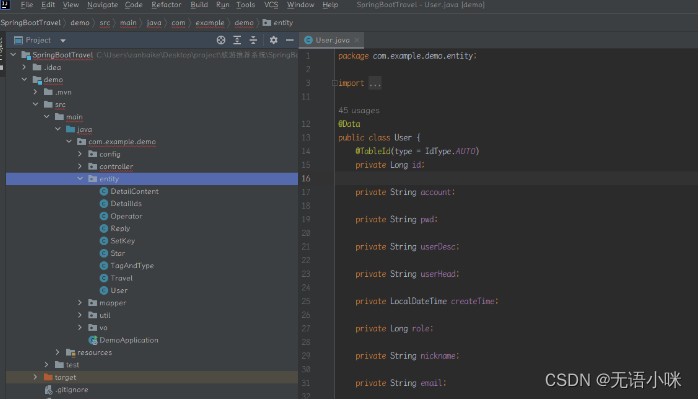Click the example breadcrumb segment
Image resolution: width=698 pixels, height=399 pixels.
(x=210, y=23)
